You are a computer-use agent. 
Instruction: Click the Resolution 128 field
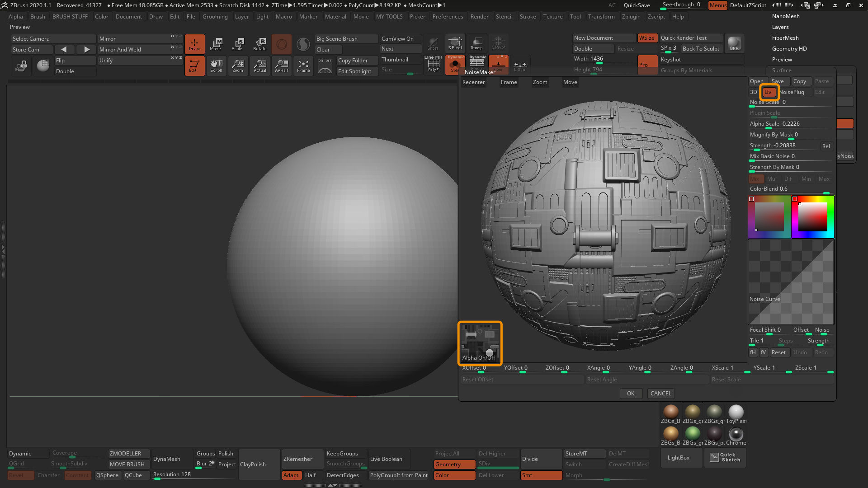[x=194, y=475]
